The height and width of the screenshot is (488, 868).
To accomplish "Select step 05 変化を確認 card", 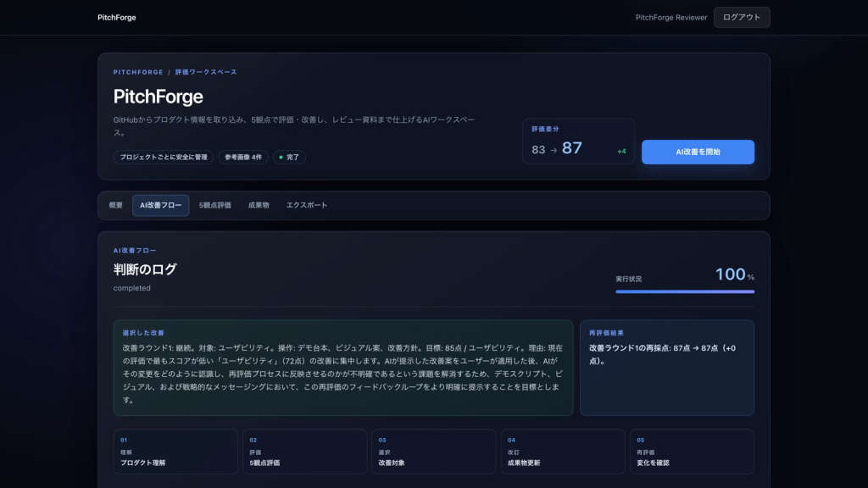I will pyautogui.click(x=692, y=452).
